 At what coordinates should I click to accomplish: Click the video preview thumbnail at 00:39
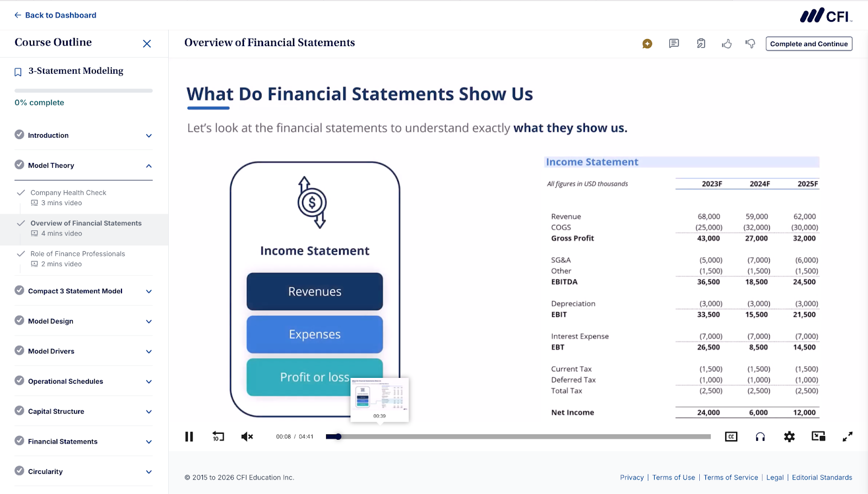pyautogui.click(x=380, y=400)
